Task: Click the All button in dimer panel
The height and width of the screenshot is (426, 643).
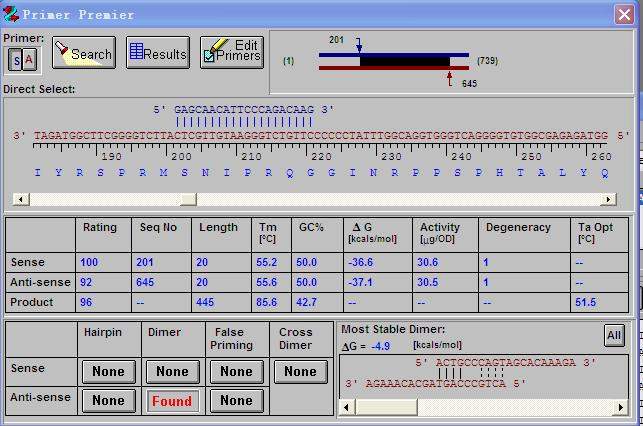Action: 614,335
